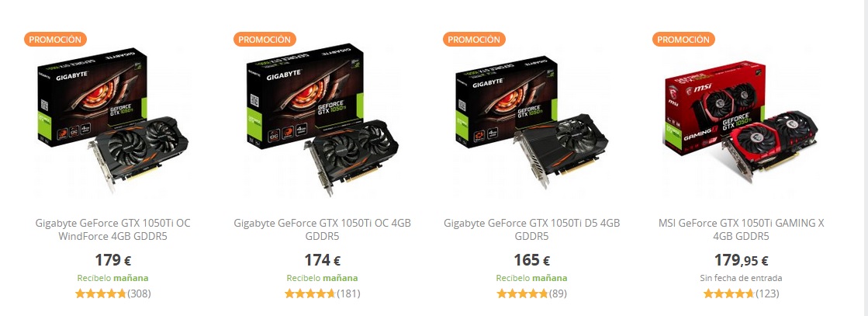Open the Gigabyte GTX 1050Ti D5 product image
The width and height of the screenshot is (868, 316).
point(531,121)
